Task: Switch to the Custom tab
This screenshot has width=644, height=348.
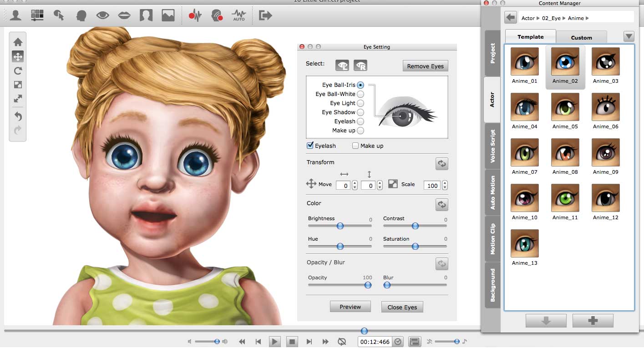Action: [582, 37]
